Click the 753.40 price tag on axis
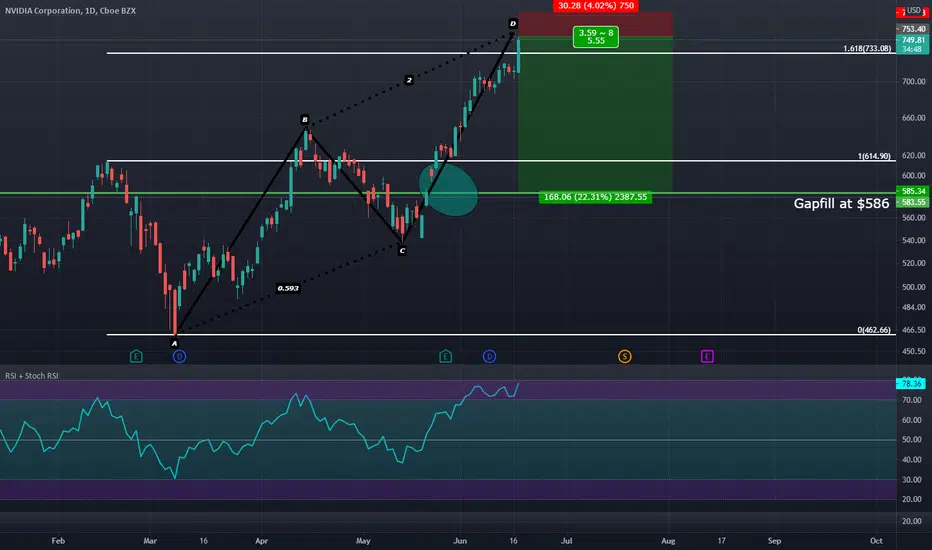932x550 pixels. (x=912, y=29)
